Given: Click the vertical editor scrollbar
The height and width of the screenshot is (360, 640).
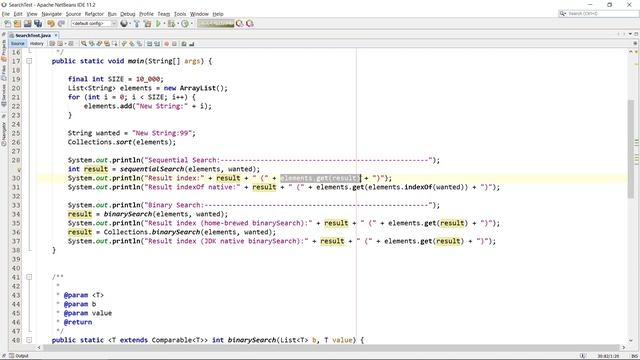Looking at the screenshot, I should pyautogui.click(x=631, y=149).
